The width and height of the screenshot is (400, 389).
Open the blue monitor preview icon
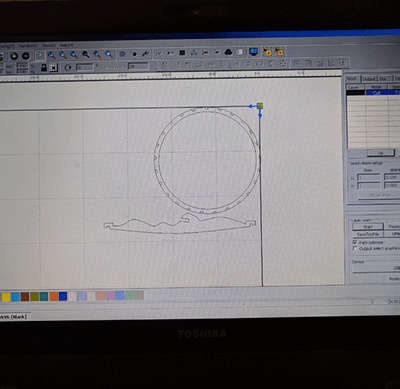pos(254,52)
